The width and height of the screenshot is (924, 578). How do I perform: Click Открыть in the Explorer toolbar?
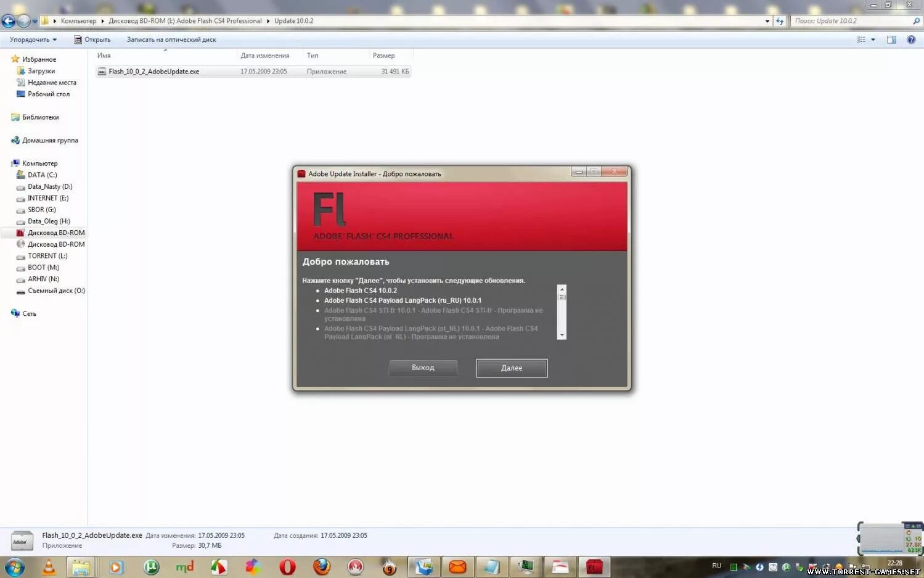coord(92,39)
